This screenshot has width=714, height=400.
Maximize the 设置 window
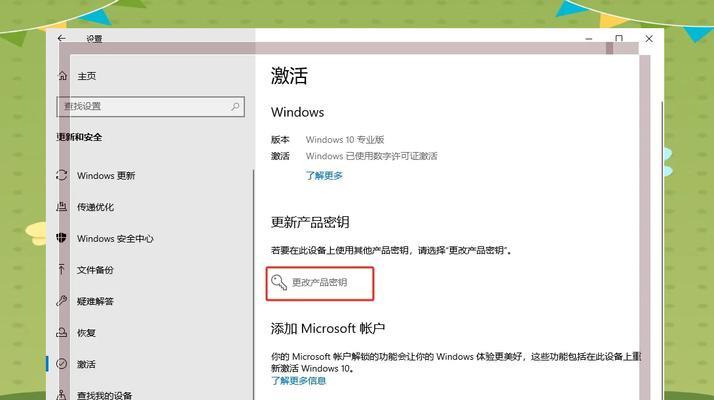pos(619,39)
